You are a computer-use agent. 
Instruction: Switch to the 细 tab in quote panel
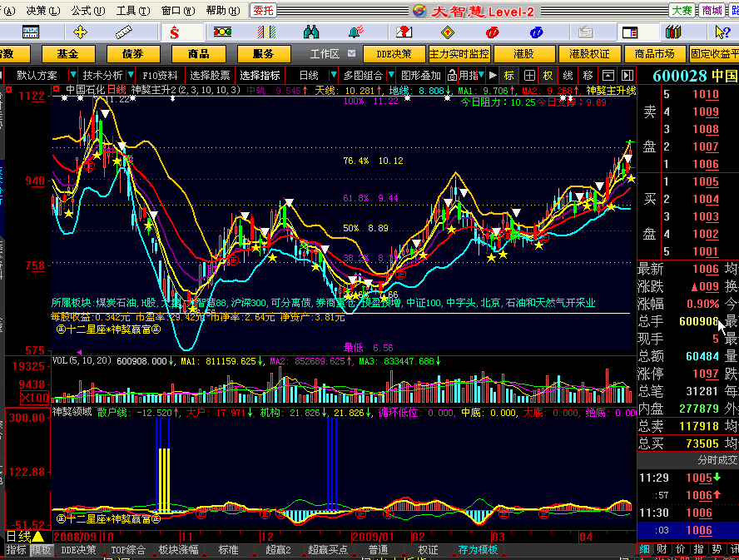(x=645, y=549)
